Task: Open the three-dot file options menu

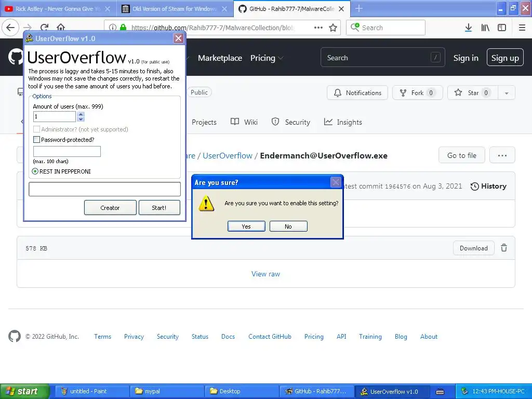Action: click(502, 155)
